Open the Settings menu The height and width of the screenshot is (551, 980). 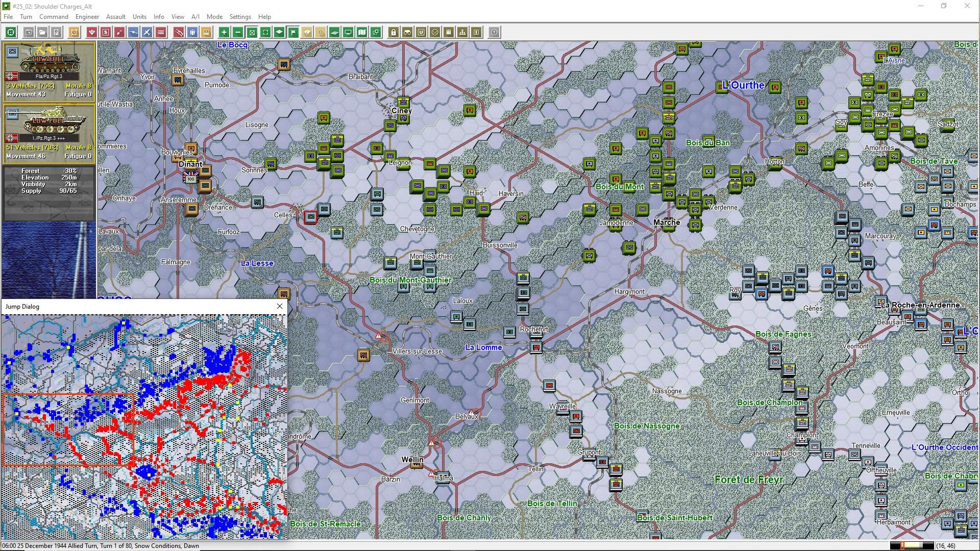point(240,16)
